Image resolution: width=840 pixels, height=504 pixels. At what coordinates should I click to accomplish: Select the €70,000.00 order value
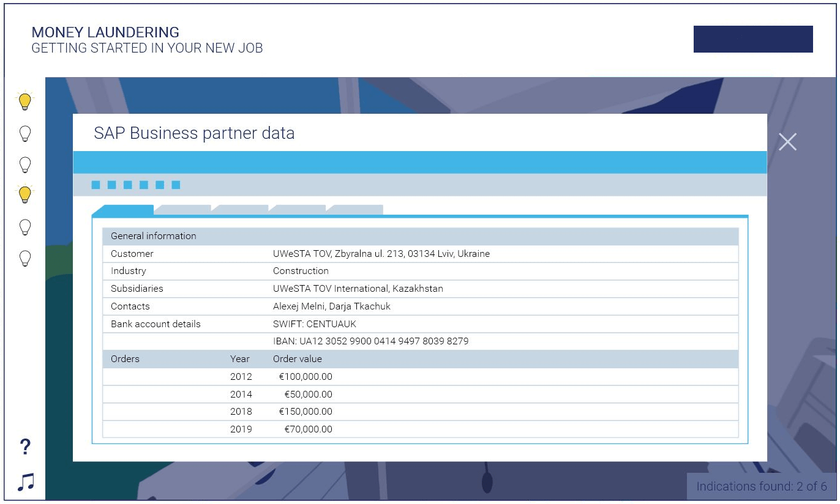coord(309,429)
